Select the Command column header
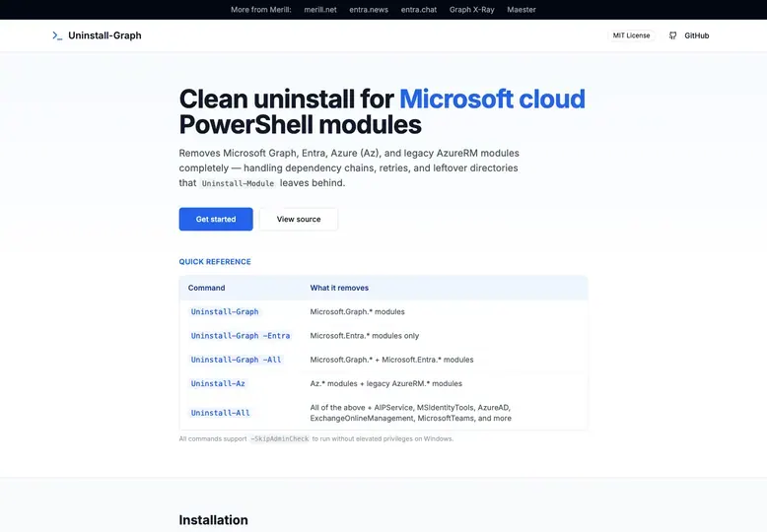Screen dimensions: 767x532 click(x=206, y=288)
